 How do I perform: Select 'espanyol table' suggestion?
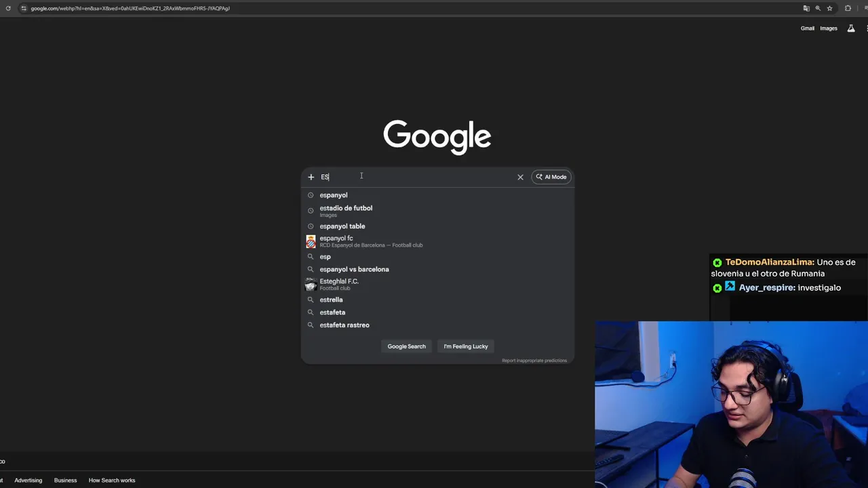coord(437,226)
